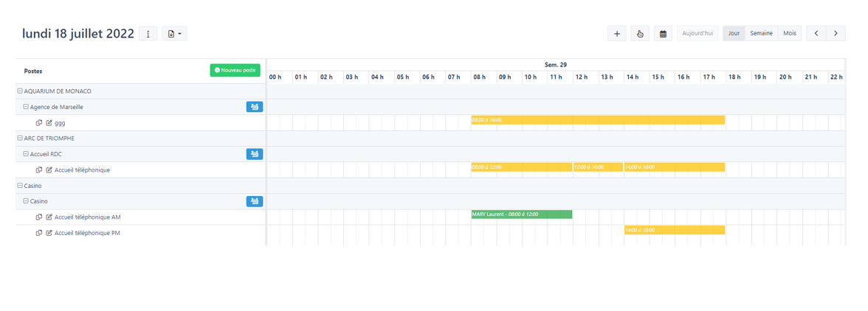Collapse the ARC DE TRIOMPHE group
The image size is (868, 311).
(x=20, y=139)
